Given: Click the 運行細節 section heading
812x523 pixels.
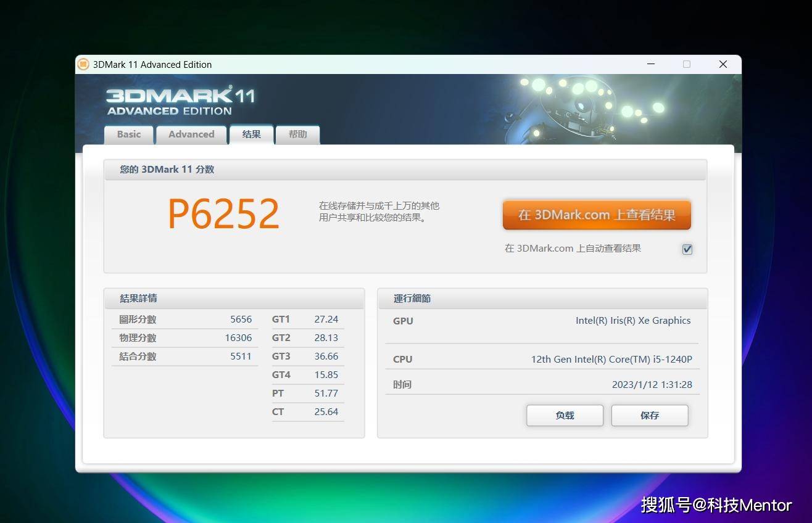Looking at the screenshot, I should click(x=412, y=299).
